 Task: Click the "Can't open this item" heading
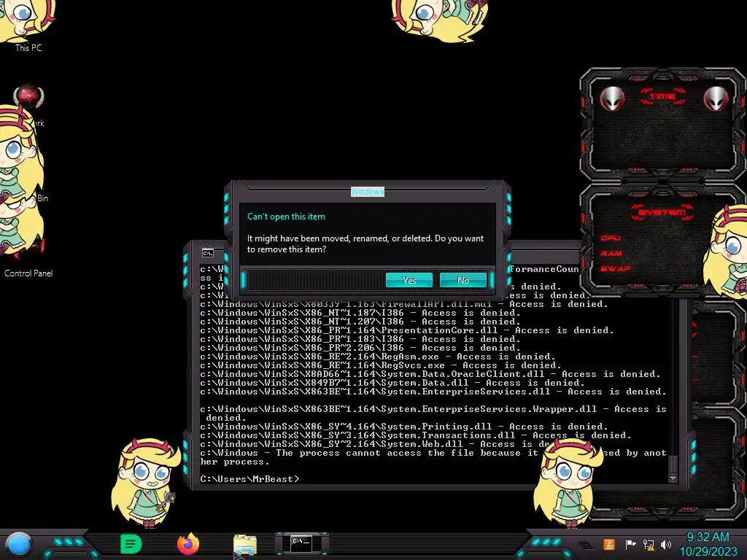[286, 217]
